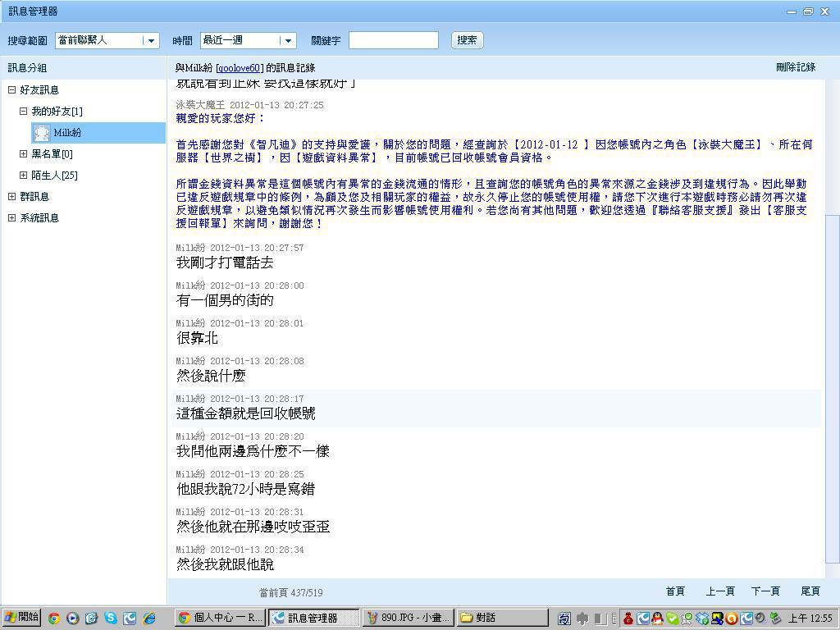The height and width of the screenshot is (630, 840).
Task: Switch to 訊息管理器 taskbar button
Action: click(x=314, y=618)
